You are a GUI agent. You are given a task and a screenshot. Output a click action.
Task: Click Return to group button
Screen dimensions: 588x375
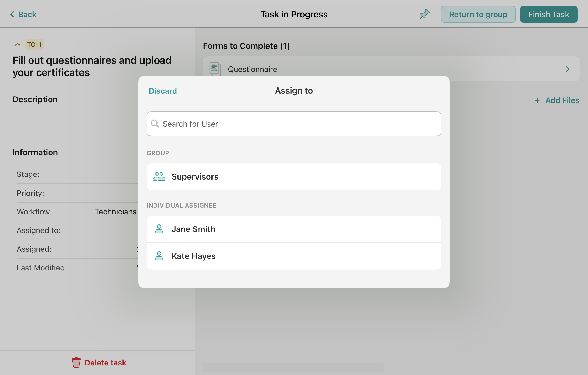478,14
